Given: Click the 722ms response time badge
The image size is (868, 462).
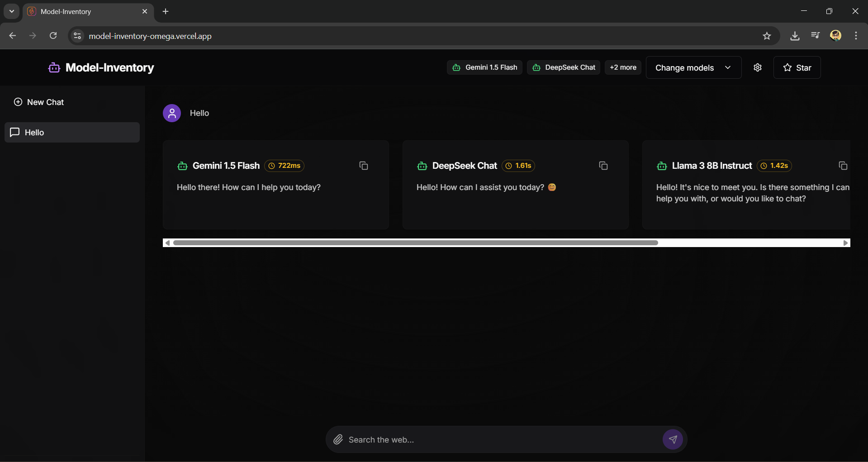Looking at the screenshot, I should (x=284, y=166).
